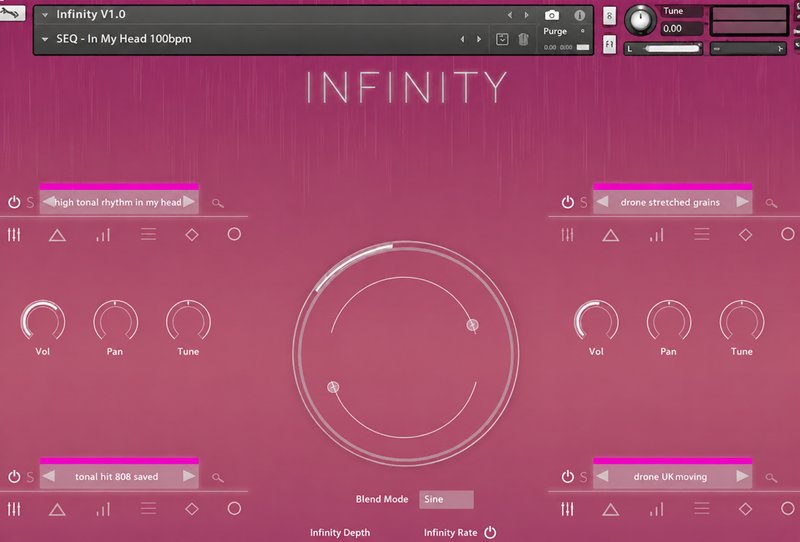Expand Infinity V1.0 instrument dropdown arrow
Screen dimensions: 800x542
[45, 15]
